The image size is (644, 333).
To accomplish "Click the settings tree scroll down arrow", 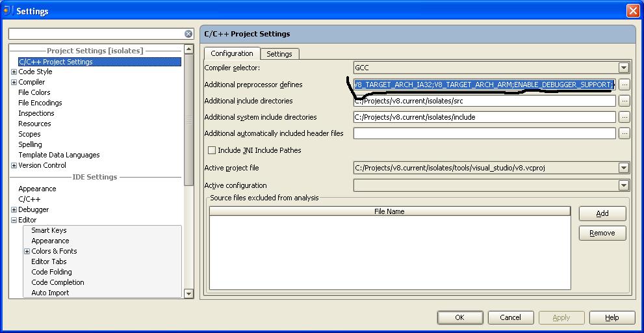I will (x=188, y=293).
